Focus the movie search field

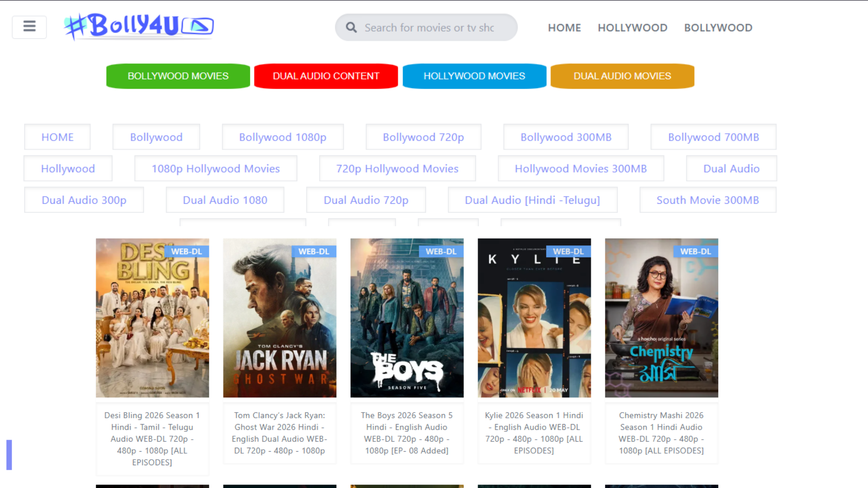(x=426, y=27)
